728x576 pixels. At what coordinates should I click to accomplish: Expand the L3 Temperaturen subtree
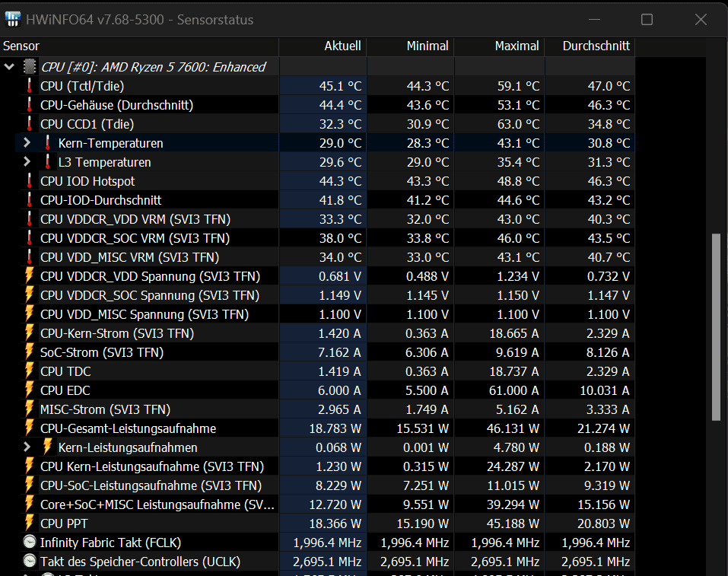[27, 162]
